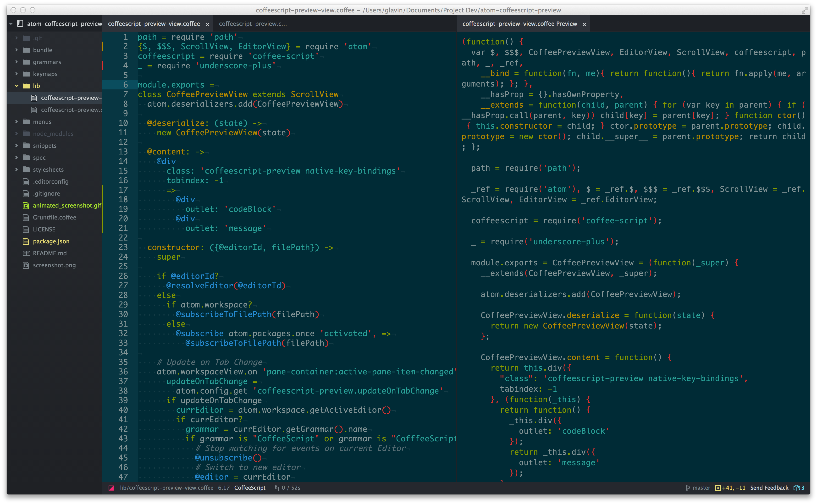Viewport: 817px width, 504px height.
Task: Click the pink deprecation indicator in status bar
Action: (x=111, y=488)
